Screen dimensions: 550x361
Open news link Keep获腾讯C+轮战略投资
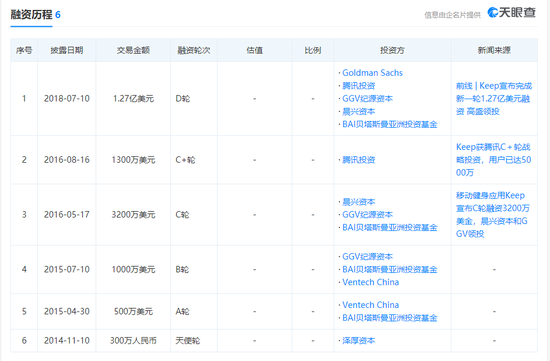(494, 160)
